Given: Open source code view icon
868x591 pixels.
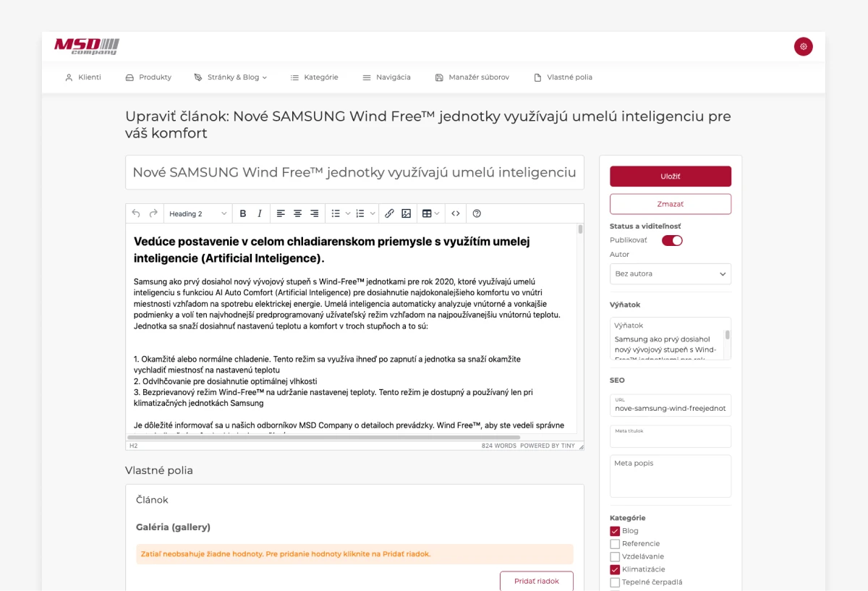Looking at the screenshot, I should point(456,213).
